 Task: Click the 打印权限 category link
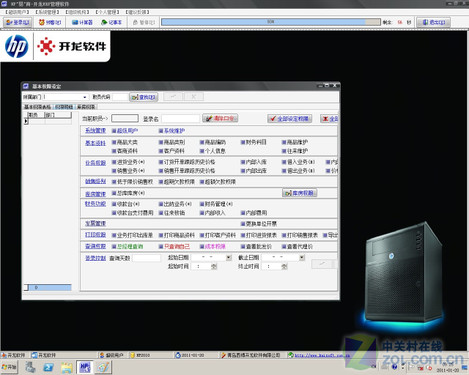coord(95,235)
